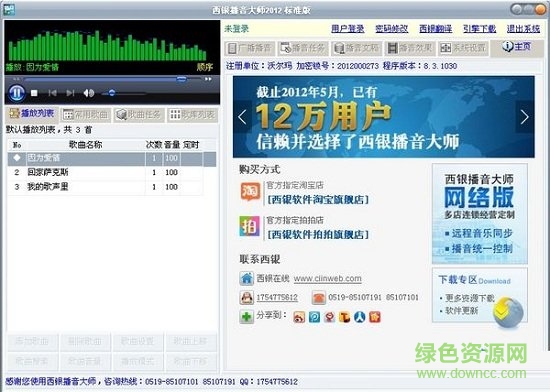Adjust the volume slider knob
The image size is (550, 392).
coord(112,93)
